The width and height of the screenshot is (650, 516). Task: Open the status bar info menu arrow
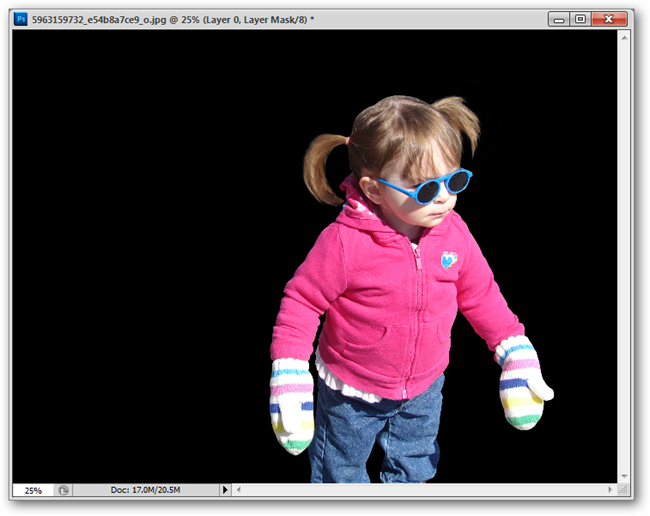click(x=225, y=490)
